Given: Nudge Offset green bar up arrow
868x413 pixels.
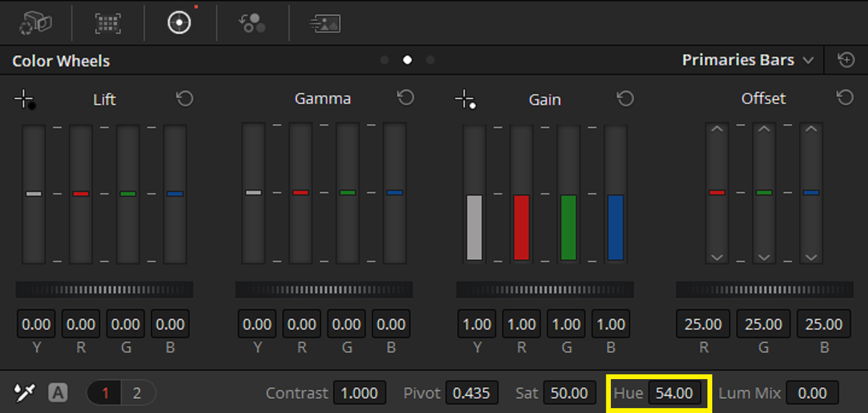Looking at the screenshot, I should coord(764,129).
